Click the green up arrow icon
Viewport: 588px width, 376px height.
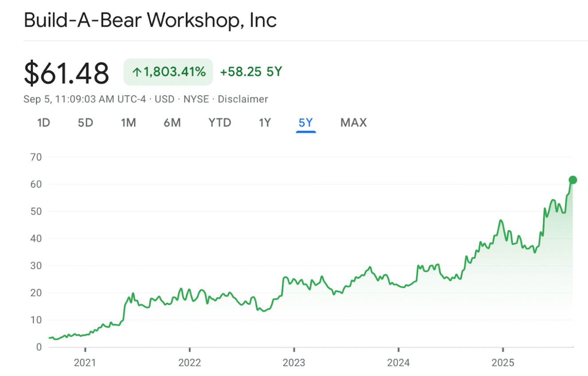(137, 72)
